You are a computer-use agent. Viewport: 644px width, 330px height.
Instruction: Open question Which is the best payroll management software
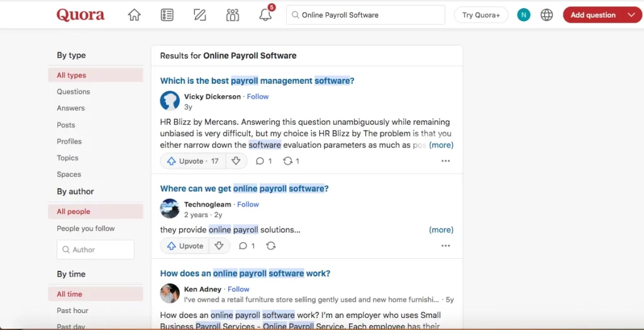click(257, 81)
